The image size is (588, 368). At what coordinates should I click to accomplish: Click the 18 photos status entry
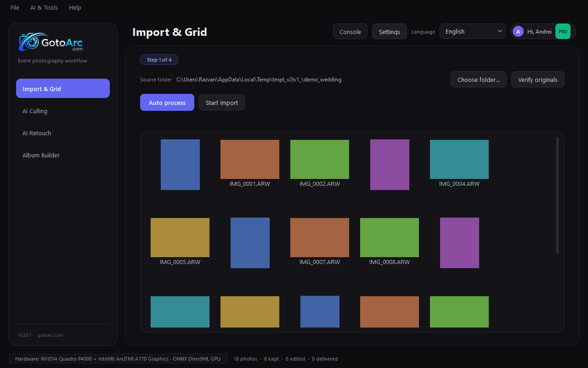pyautogui.click(x=245, y=359)
